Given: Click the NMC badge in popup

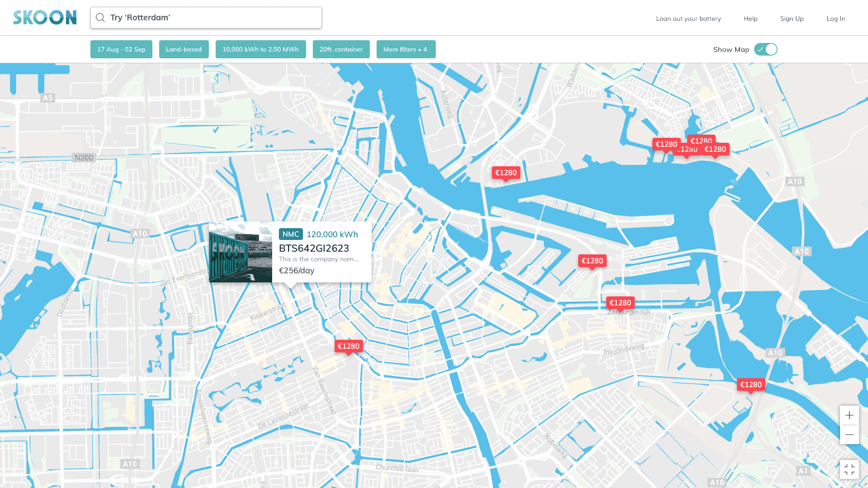Looking at the screenshot, I should coord(291,234).
